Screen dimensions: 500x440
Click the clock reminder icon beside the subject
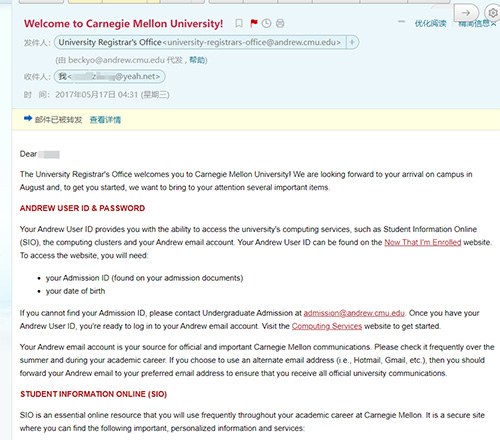coord(266,23)
